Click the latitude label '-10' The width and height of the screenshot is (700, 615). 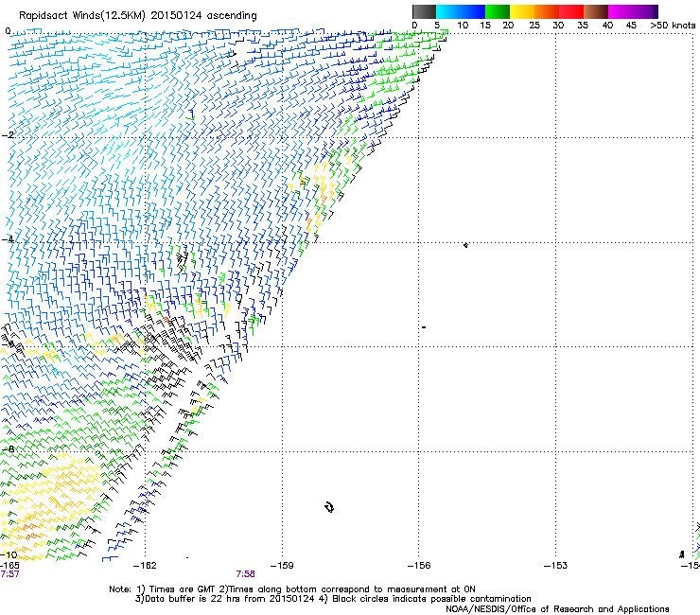(x=9, y=554)
